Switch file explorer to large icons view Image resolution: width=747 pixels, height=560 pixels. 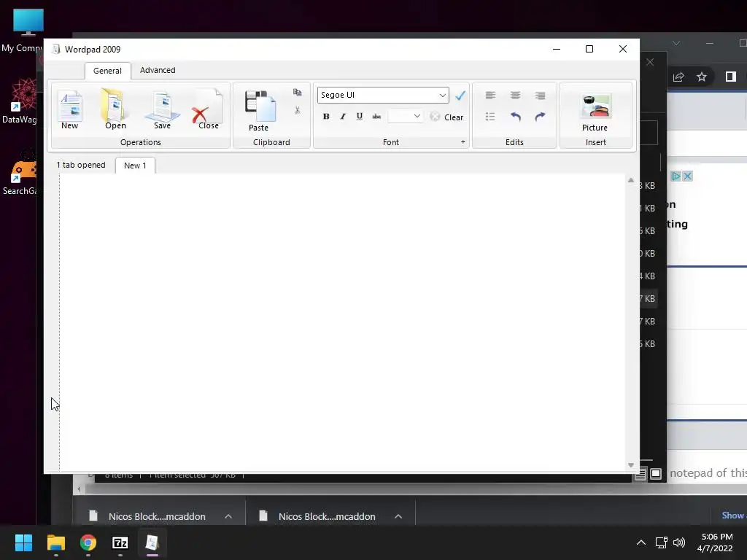pos(656,474)
